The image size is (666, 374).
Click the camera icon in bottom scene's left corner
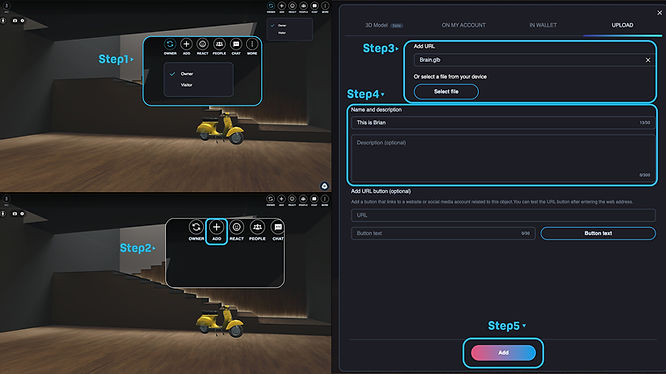click(x=15, y=214)
